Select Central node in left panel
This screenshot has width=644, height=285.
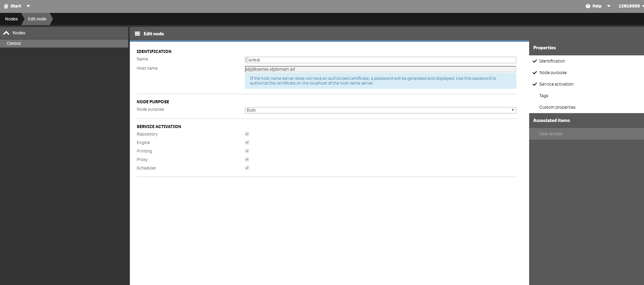[x=64, y=43]
